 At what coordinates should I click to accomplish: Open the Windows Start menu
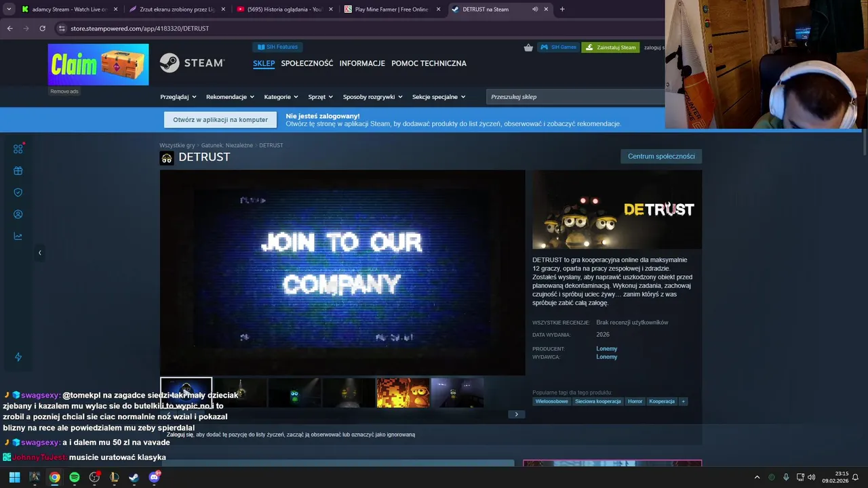(x=14, y=477)
